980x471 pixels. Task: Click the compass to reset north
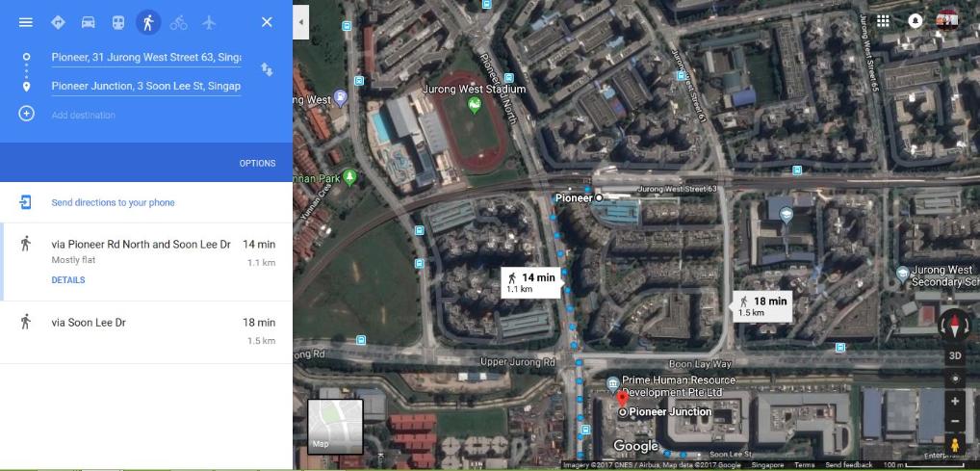pos(954,326)
